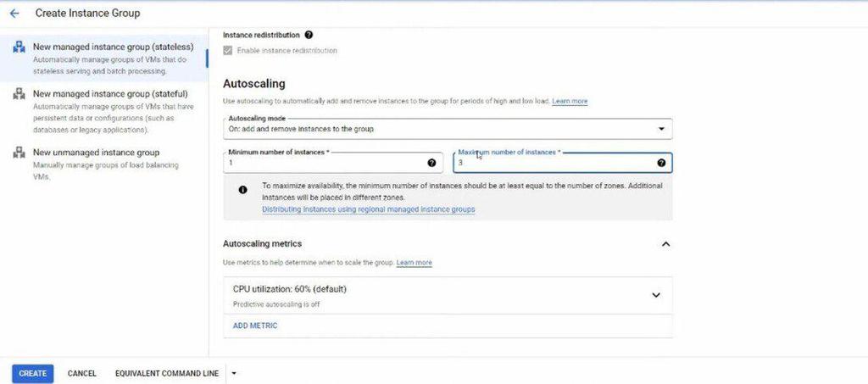
Task: Open Distributing instances using regional managed groups link
Action: pyautogui.click(x=368, y=209)
